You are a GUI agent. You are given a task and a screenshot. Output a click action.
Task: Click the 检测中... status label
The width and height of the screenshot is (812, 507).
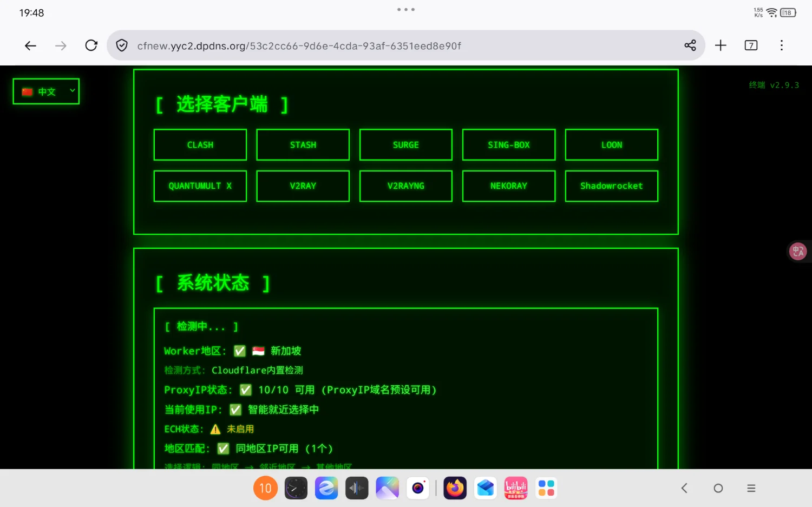click(201, 326)
